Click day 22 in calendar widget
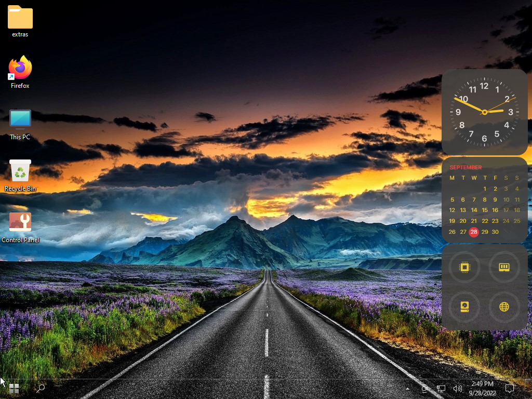The height and width of the screenshot is (399, 532). pos(485,221)
